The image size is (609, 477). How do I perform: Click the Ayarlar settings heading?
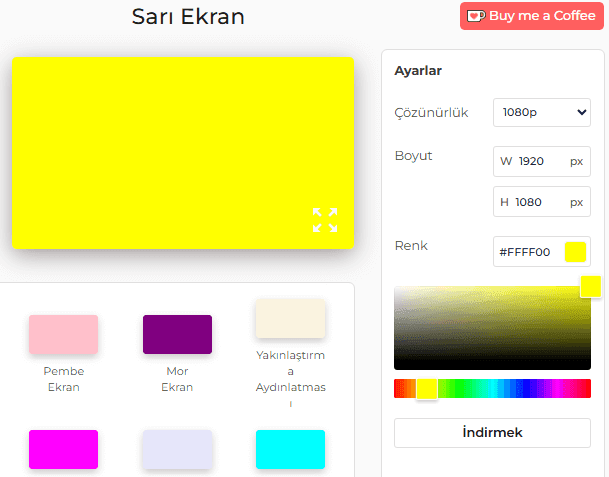pyautogui.click(x=418, y=71)
